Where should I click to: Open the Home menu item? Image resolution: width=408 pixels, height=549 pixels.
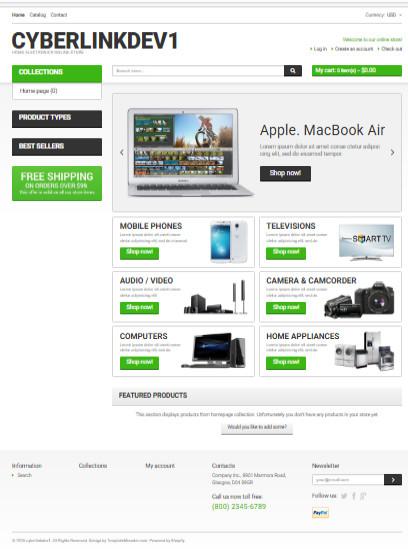pyautogui.click(x=18, y=15)
